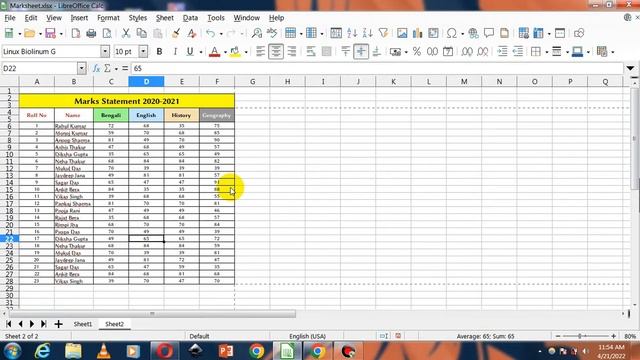Click the formula input line showing 65
The height and width of the screenshot is (360, 640).
click(x=376, y=68)
